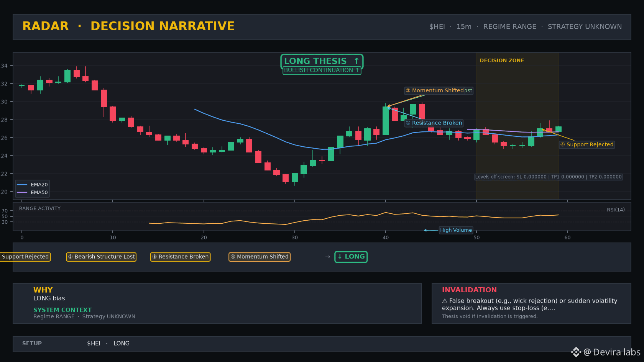
Task: Click the RADAR title text
Action: pyautogui.click(x=46, y=26)
